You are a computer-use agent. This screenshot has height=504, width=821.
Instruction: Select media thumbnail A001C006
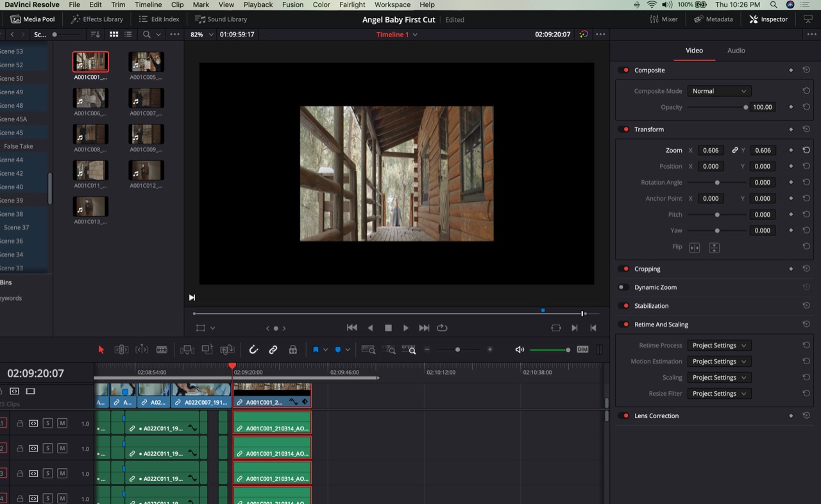[x=90, y=98]
